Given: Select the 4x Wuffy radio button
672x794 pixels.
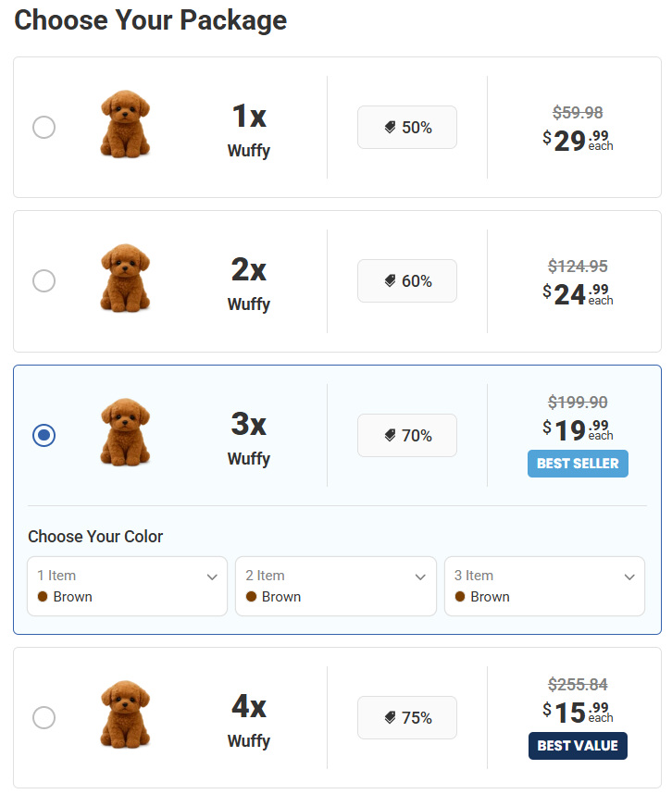Looking at the screenshot, I should point(44,717).
